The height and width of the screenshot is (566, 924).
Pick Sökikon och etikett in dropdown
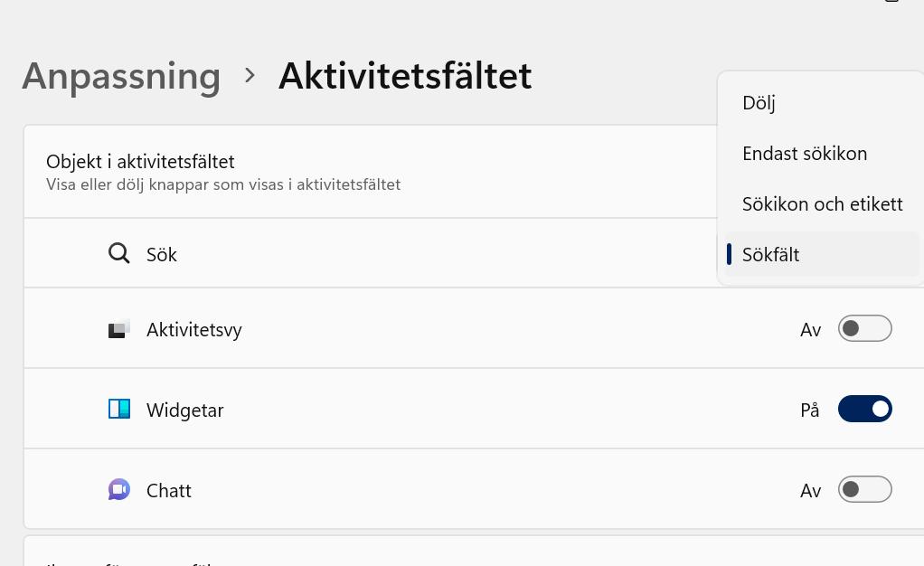coord(822,204)
